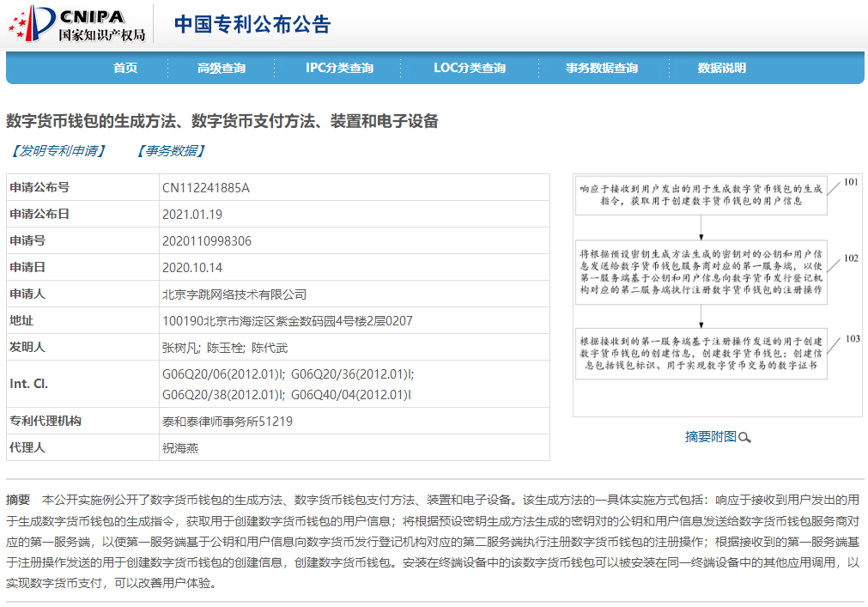Screen dimensions: 868x607
Task: Click the magnifier icon beside 摘要附图
Action: pyautogui.click(x=746, y=437)
